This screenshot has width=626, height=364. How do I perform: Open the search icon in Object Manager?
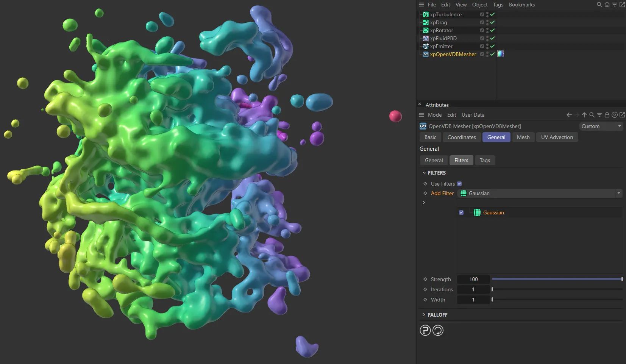(x=599, y=5)
